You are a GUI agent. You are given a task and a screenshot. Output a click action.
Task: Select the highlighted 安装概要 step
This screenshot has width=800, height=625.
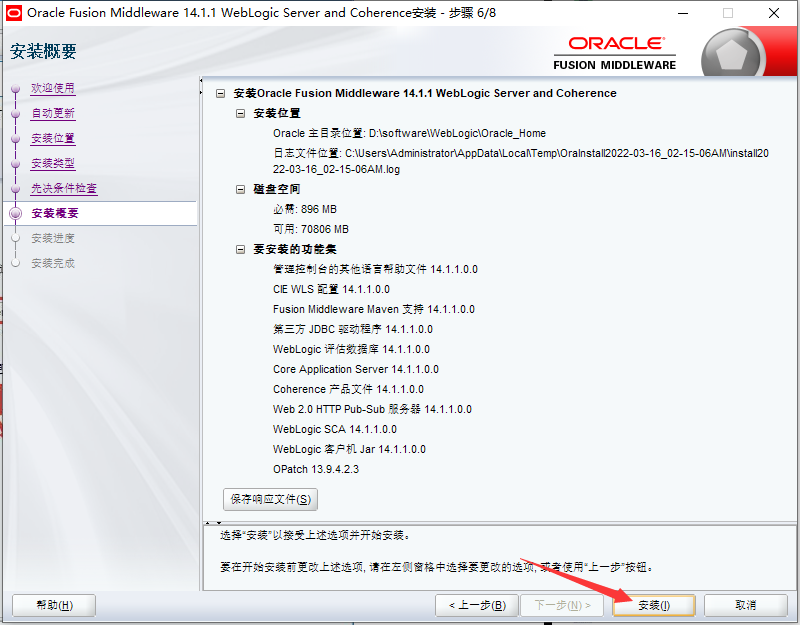click(x=55, y=213)
